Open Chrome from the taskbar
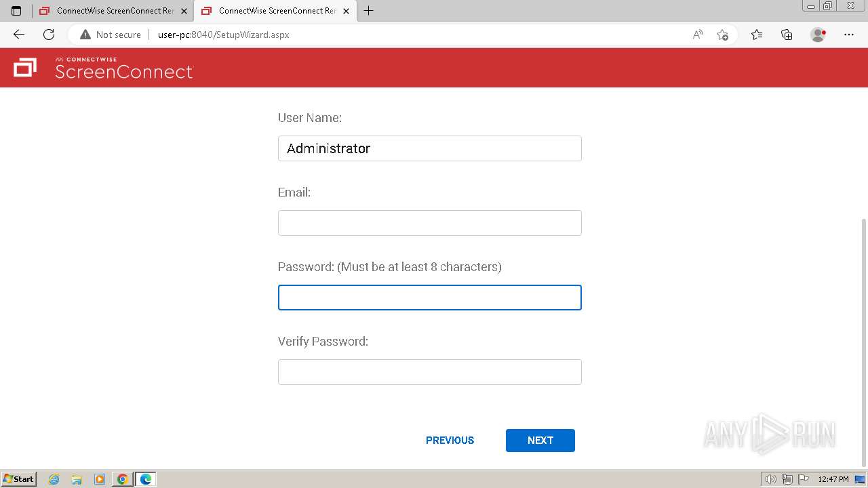Screen dimensions: 868x488 (x=123, y=479)
